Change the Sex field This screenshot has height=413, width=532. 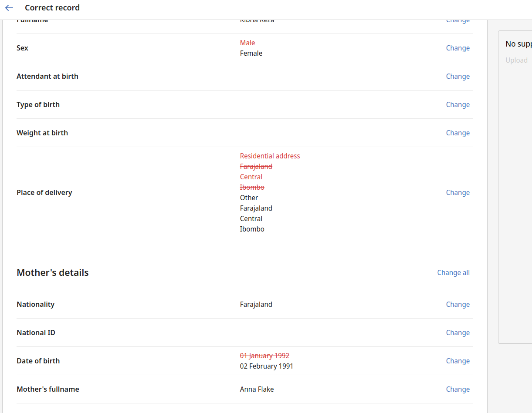click(x=457, y=48)
